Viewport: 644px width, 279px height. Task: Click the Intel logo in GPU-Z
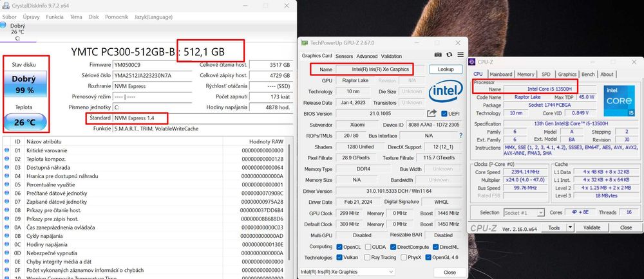(x=446, y=92)
